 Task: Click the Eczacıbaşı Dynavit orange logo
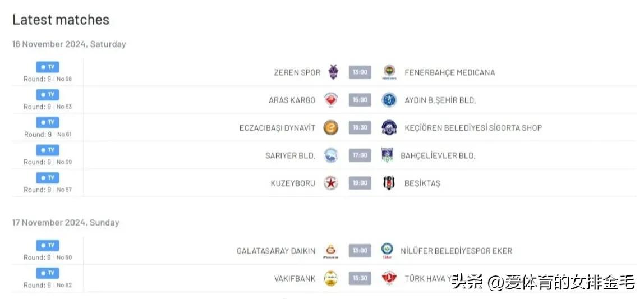click(x=330, y=128)
